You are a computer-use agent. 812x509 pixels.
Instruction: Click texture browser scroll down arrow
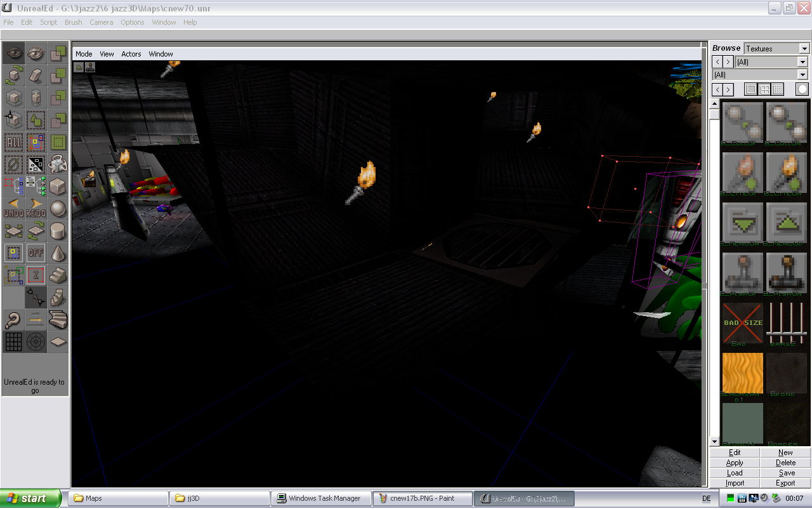(x=714, y=442)
